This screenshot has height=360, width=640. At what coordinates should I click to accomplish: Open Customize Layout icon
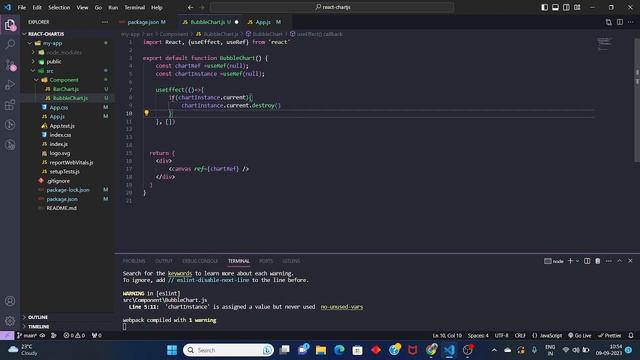[577, 7]
